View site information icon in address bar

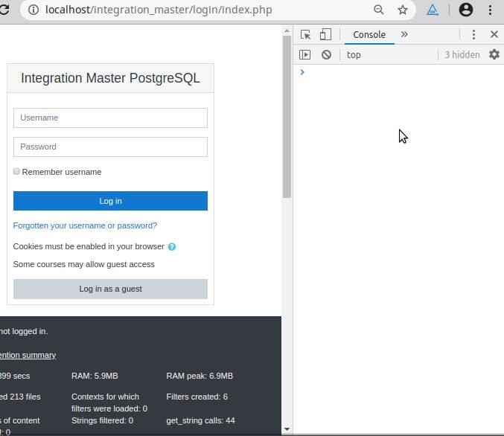point(34,10)
